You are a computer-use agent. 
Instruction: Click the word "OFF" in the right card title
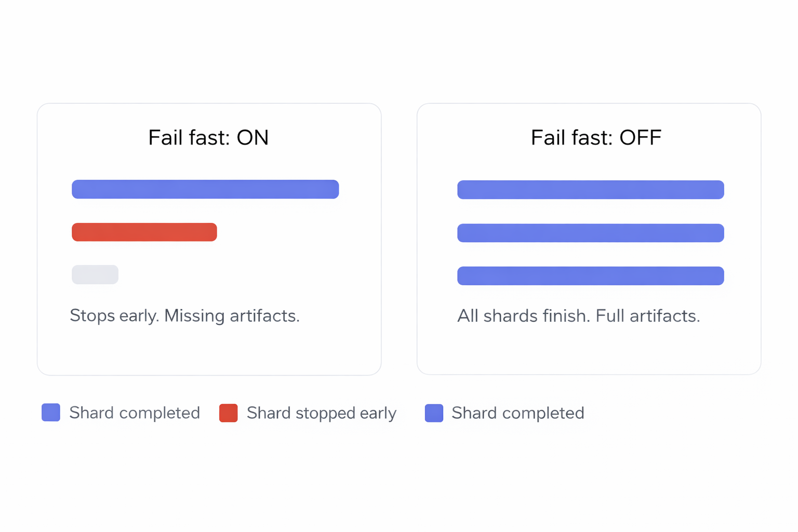[x=640, y=138]
